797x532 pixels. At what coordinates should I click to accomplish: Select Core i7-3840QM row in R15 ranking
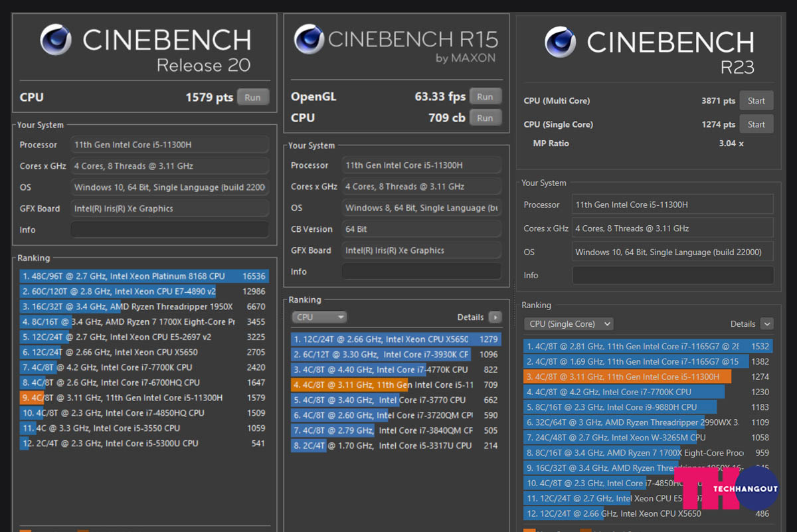[396, 430]
